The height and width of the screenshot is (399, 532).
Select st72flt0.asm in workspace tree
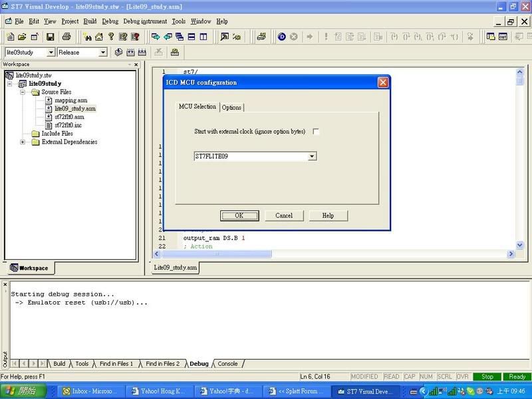69,117
